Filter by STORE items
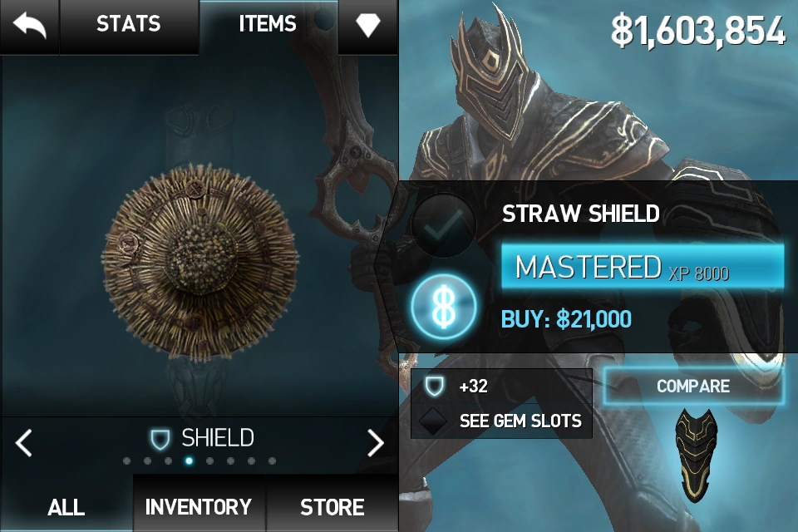The image size is (798, 532). point(332,507)
